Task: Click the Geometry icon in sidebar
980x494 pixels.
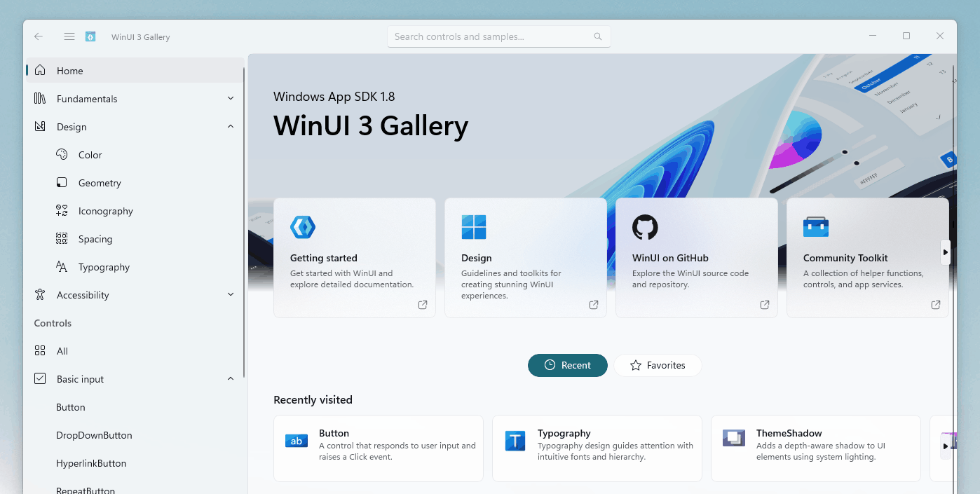Action: pyautogui.click(x=62, y=183)
